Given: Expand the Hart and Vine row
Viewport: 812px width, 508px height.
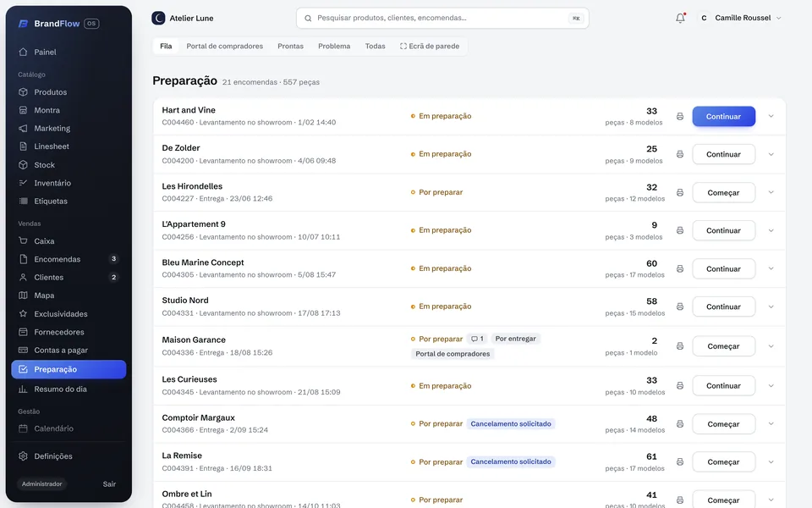Looking at the screenshot, I should [x=771, y=117].
